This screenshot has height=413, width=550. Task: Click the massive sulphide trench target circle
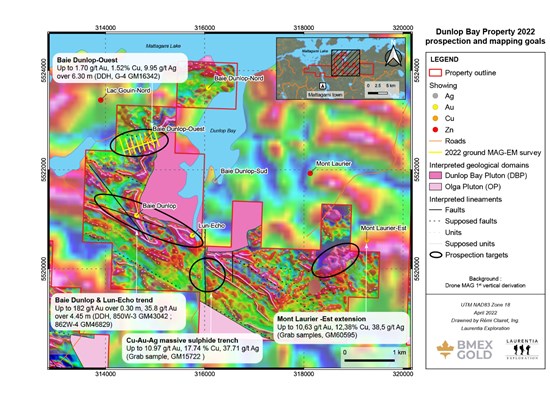207,275
